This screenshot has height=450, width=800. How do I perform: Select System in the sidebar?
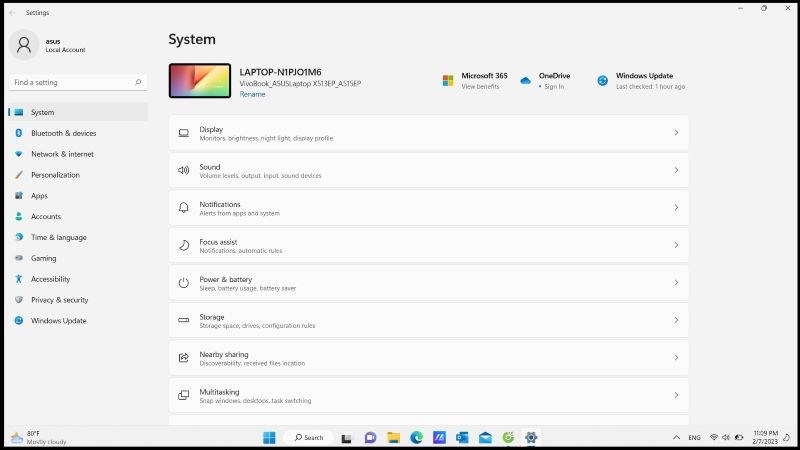pyautogui.click(x=78, y=112)
